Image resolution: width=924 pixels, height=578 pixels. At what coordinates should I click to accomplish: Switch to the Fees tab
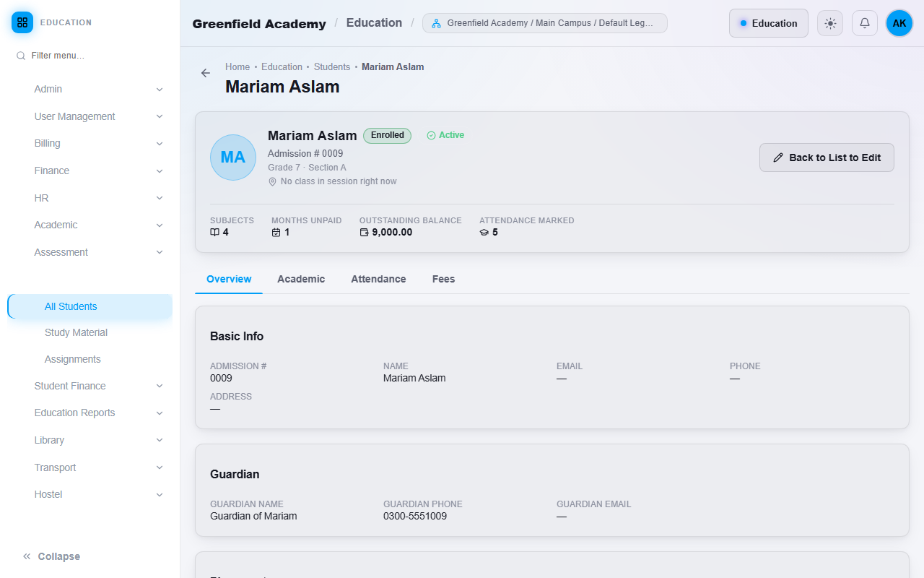[x=443, y=279]
